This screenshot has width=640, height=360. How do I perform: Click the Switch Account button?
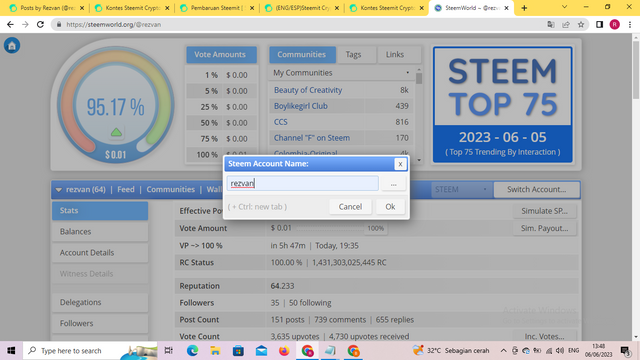click(x=536, y=190)
